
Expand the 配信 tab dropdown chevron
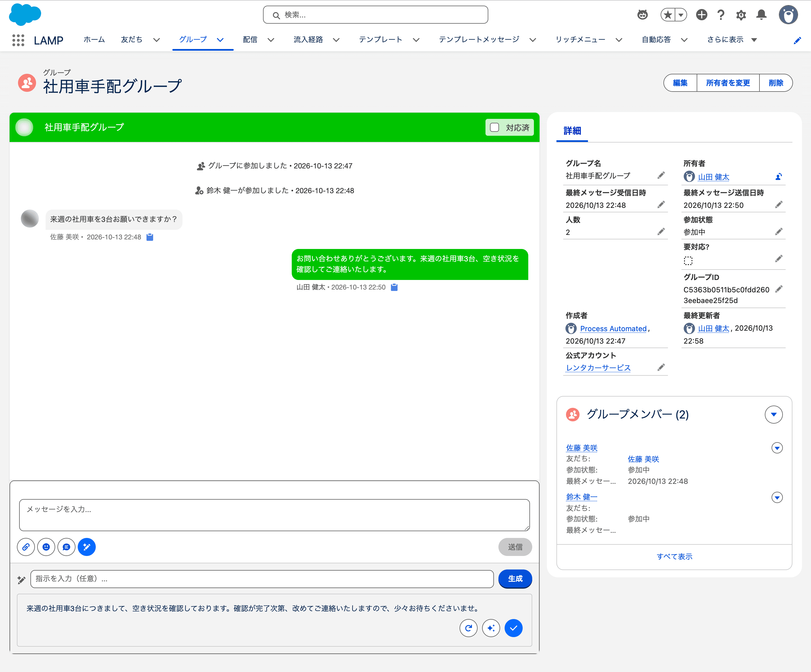tap(271, 40)
